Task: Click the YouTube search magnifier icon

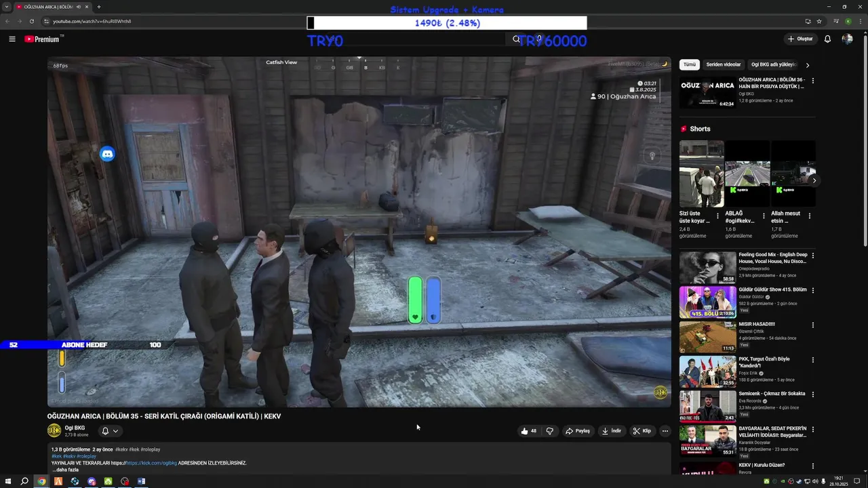Action: pos(516,39)
